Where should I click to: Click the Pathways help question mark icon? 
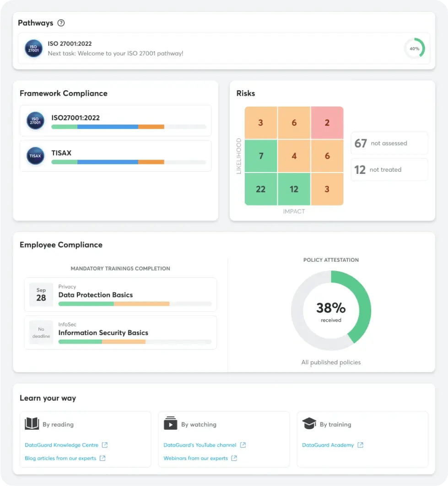click(x=61, y=23)
